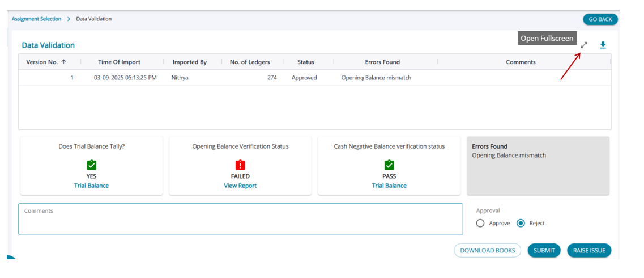Click the RAISE ISSUE button
644x278 pixels.
coord(589,250)
